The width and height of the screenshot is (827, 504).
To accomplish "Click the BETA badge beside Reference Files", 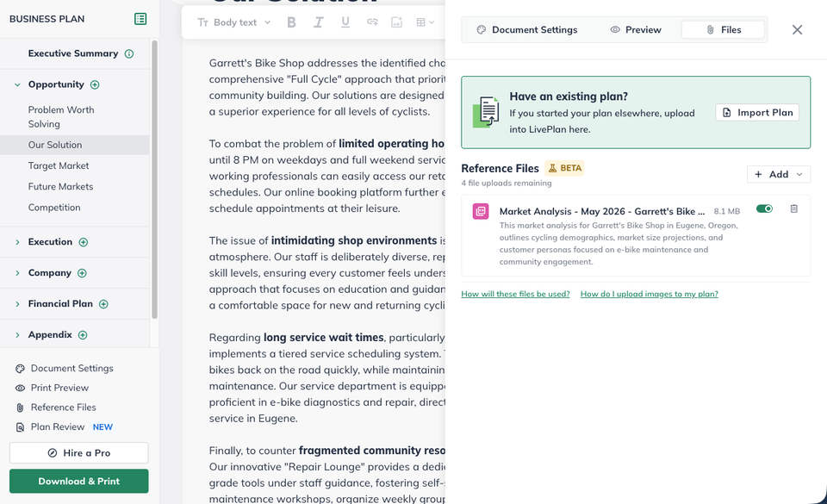I will [x=565, y=168].
